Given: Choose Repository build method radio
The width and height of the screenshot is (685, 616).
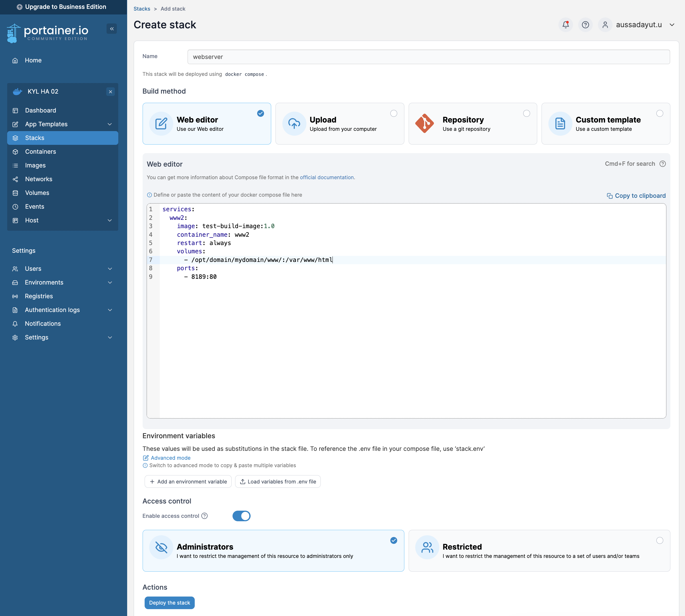Looking at the screenshot, I should tap(527, 113).
